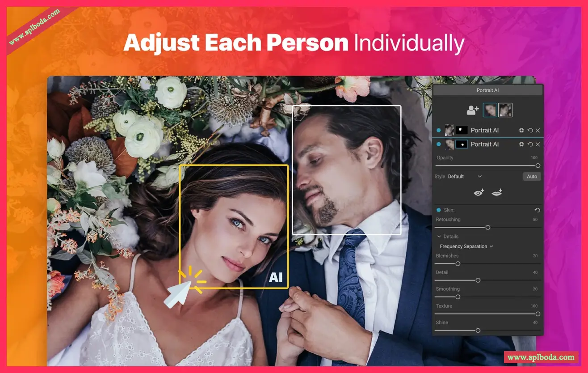Open the Style Default dropdown
Image resolution: width=588 pixels, height=373 pixels.
click(465, 177)
